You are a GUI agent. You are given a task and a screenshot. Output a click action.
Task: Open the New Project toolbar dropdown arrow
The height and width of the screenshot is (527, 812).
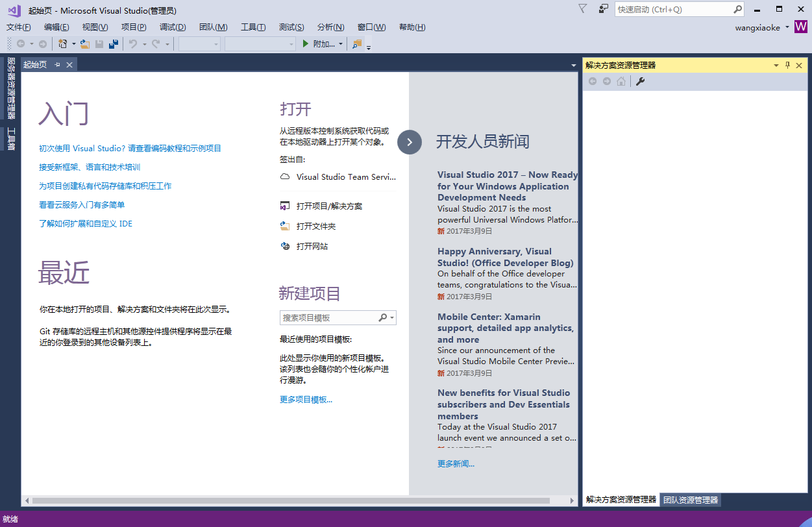click(74, 44)
